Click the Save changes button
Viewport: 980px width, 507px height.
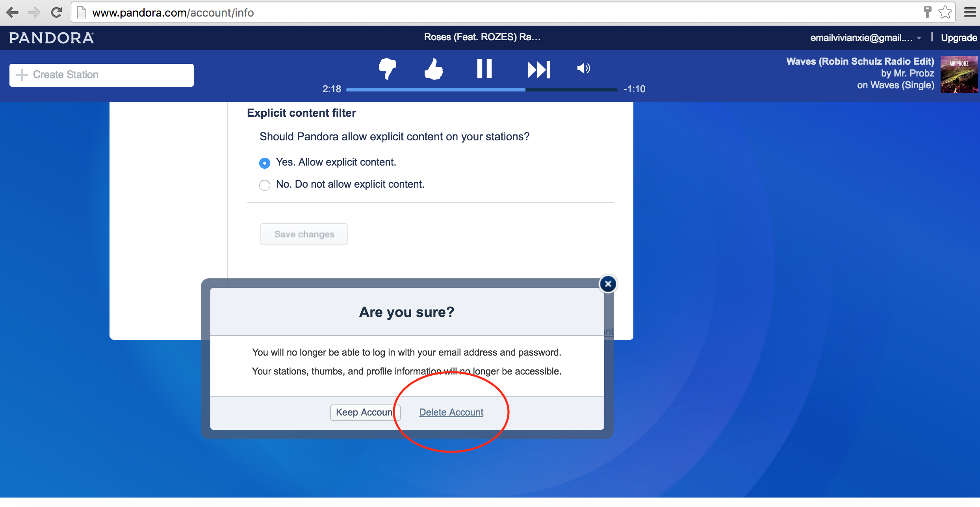click(x=304, y=234)
